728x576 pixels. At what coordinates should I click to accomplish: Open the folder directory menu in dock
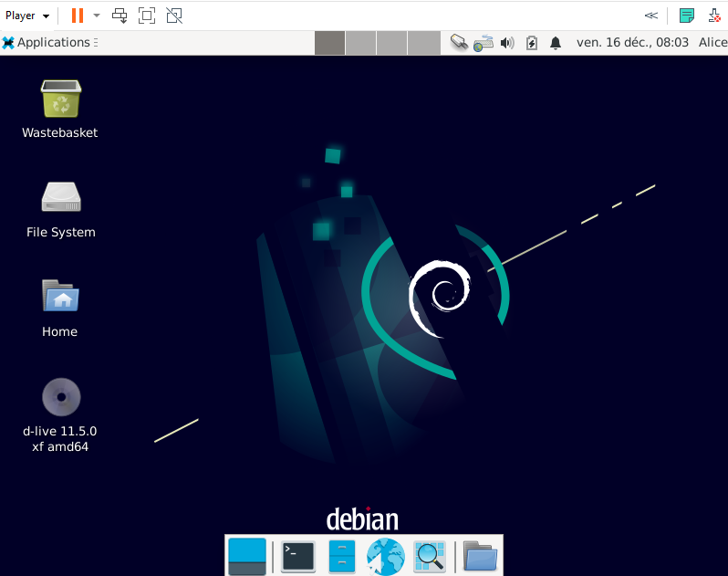(x=480, y=555)
